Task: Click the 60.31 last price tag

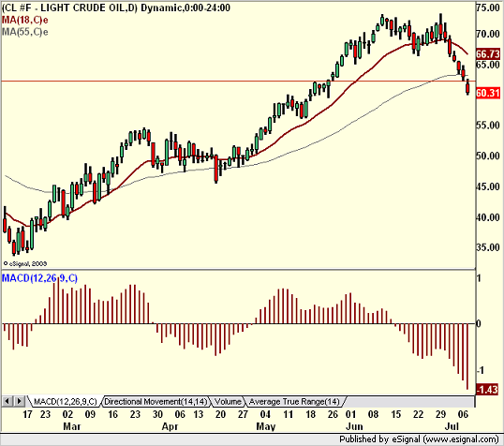Action: [488, 93]
